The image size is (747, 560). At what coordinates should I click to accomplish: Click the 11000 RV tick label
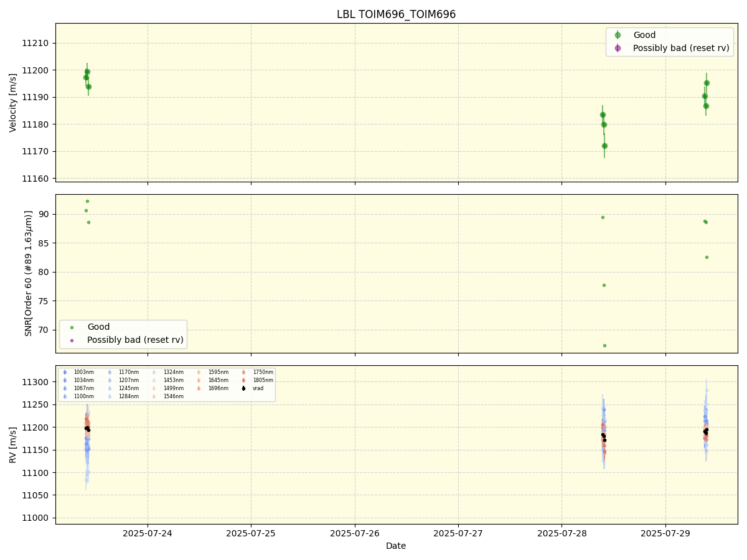click(x=37, y=518)
